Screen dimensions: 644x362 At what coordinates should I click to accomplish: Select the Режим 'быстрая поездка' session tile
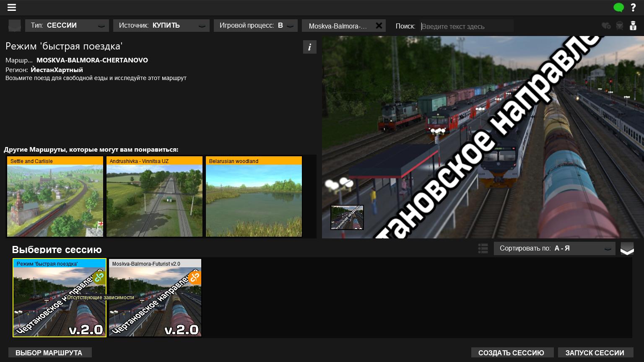60,297
